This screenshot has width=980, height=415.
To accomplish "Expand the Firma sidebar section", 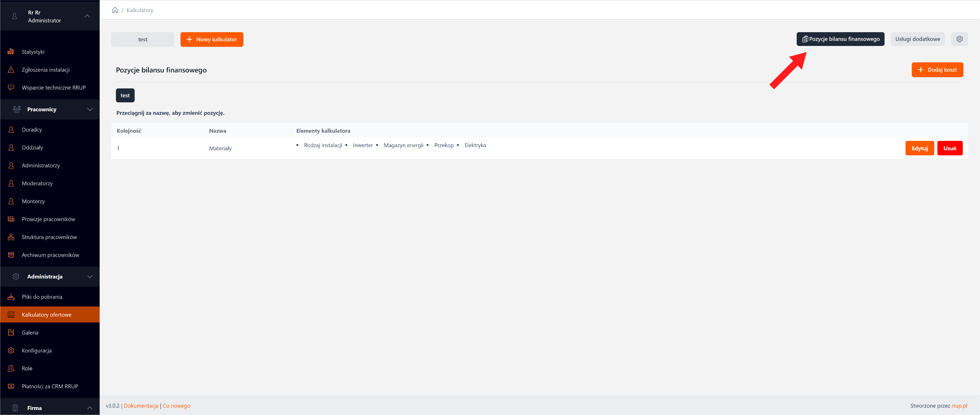I will pos(89,408).
